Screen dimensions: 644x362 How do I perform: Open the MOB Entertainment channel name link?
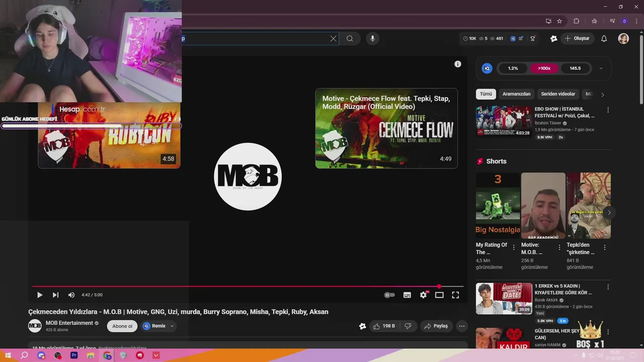click(x=69, y=323)
